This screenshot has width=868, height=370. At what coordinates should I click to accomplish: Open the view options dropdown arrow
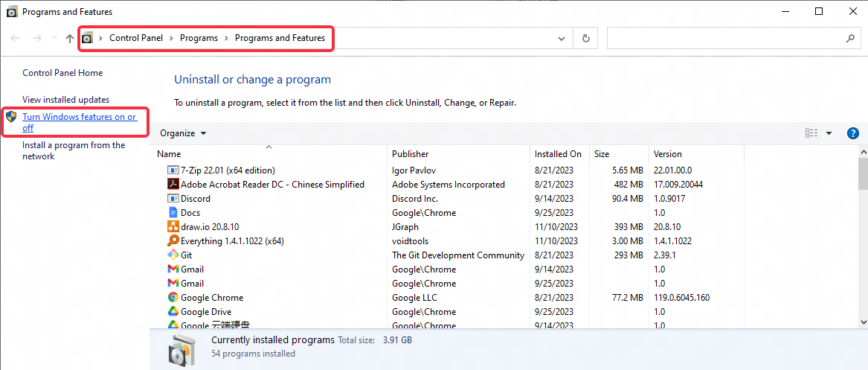(829, 133)
